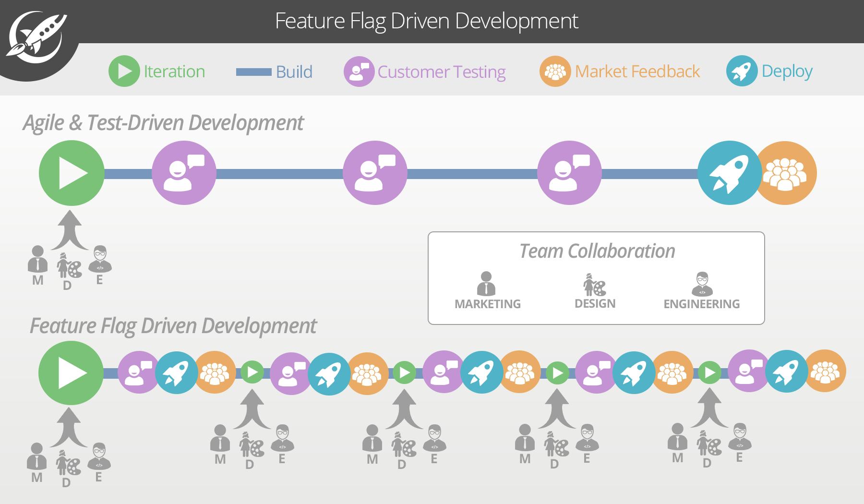
Task: Click the blue Build line in the legend
Action: pos(253,72)
